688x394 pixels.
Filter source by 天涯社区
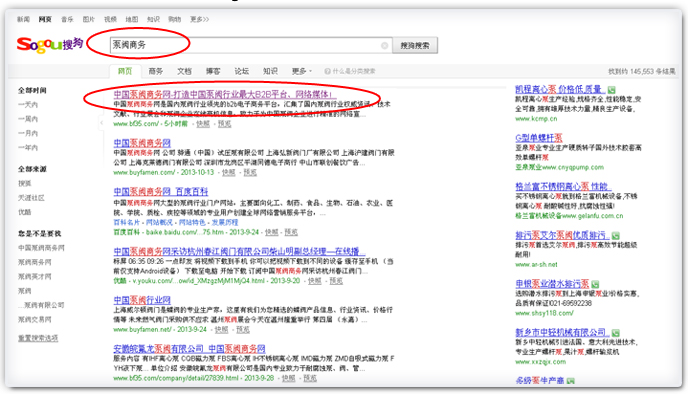[31, 198]
